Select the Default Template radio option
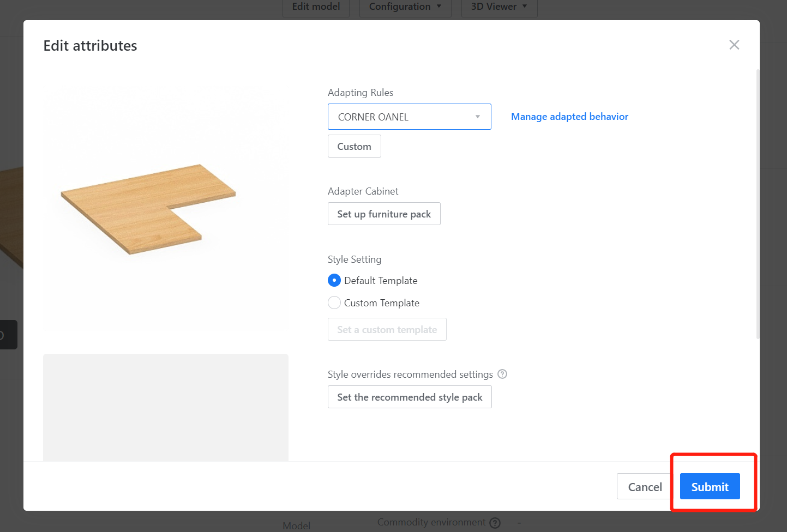 click(334, 280)
